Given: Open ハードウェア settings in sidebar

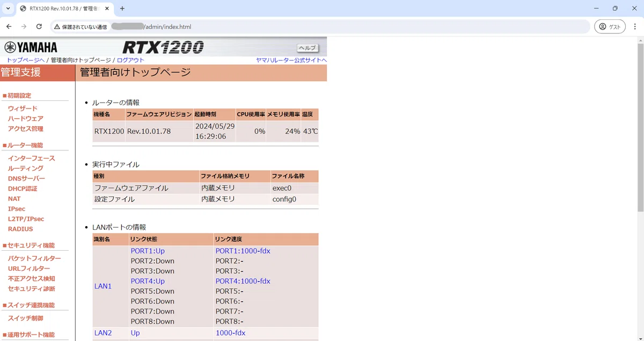Looking at the screenshot, I should (26, 119).
